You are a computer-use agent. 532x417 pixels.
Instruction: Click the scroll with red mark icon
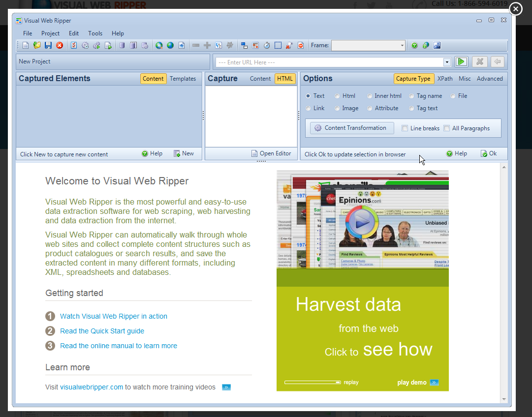click(x=289, y=45)
